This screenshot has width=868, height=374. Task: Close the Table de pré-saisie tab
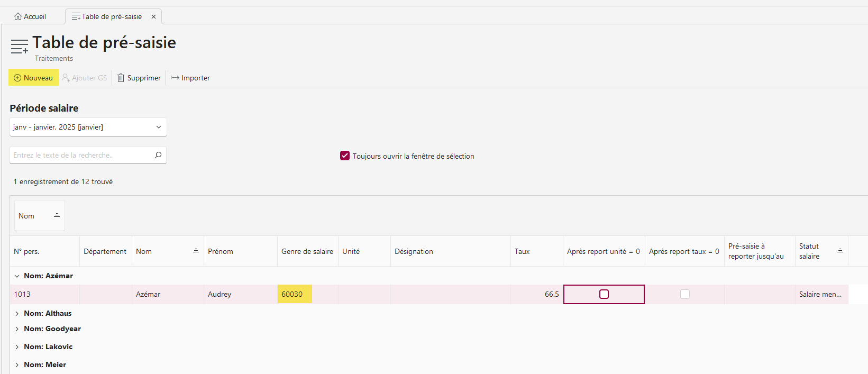[x=153, y=16]
